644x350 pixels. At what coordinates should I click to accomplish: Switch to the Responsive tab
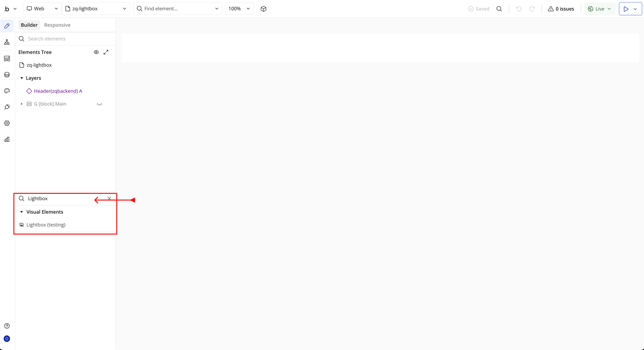pyautogui.click(x=57, y=25)
